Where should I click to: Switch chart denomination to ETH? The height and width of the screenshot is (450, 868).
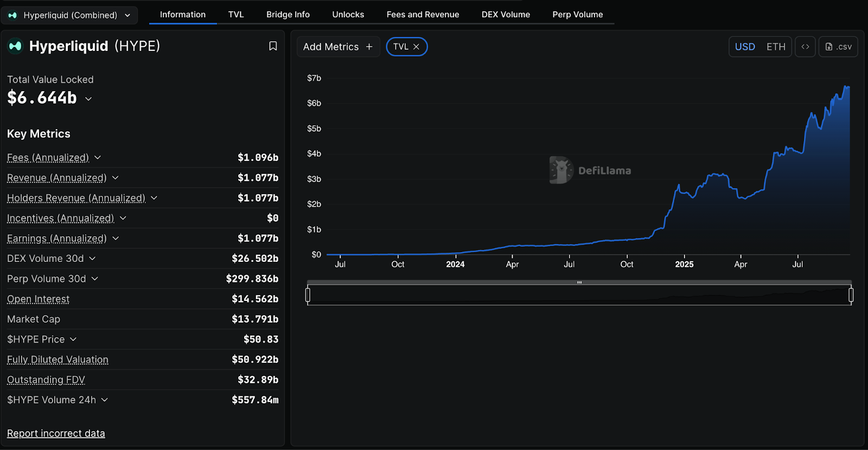pyautogui.click(x=775, y=47)
